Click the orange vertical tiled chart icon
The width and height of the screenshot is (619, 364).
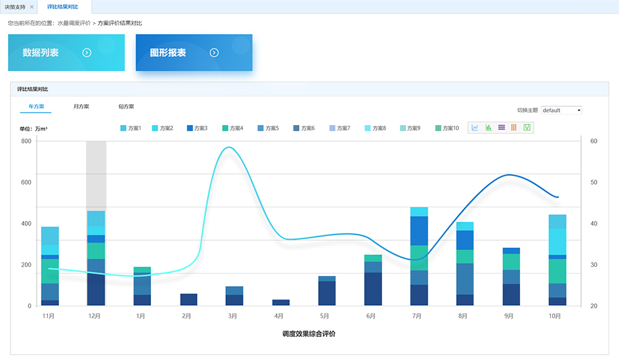click(x=514, y=128)
